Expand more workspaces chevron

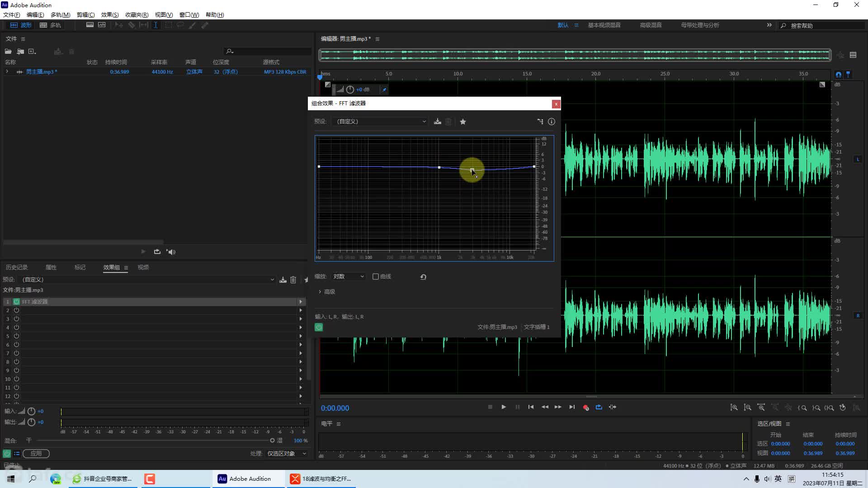coord(769,25)
